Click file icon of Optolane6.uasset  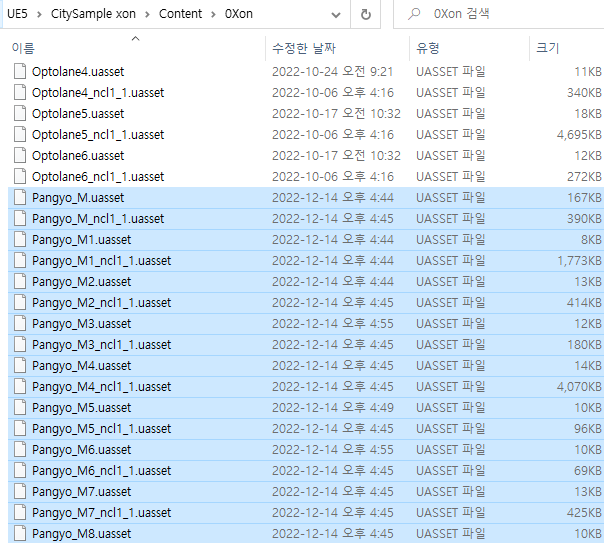(x=20, y=156)
